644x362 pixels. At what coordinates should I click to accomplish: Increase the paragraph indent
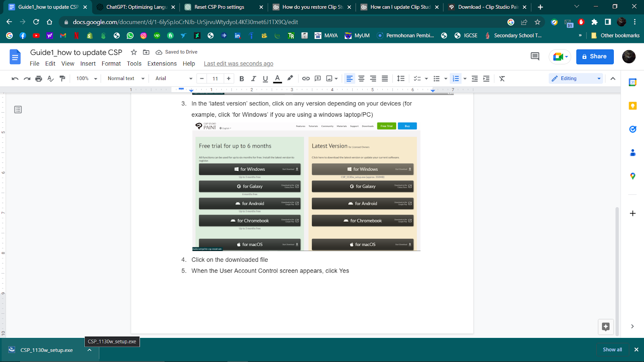[x=486, y=78]
